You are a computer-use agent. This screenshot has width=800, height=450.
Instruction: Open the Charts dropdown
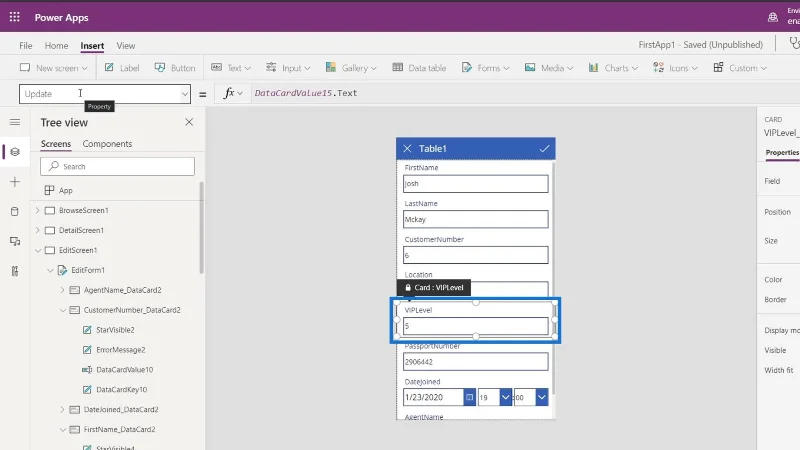613,68
